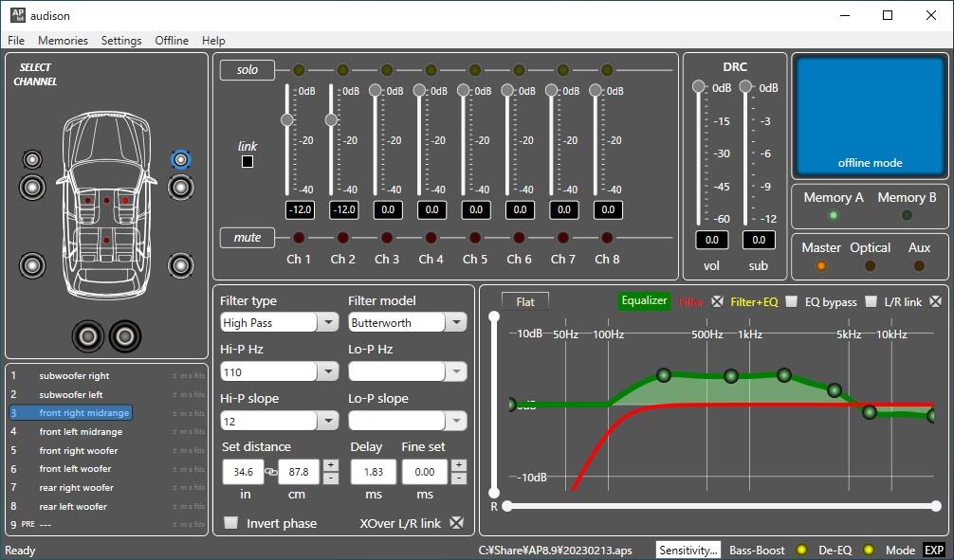Select the front right midrange speaker icon

(181, 188)
